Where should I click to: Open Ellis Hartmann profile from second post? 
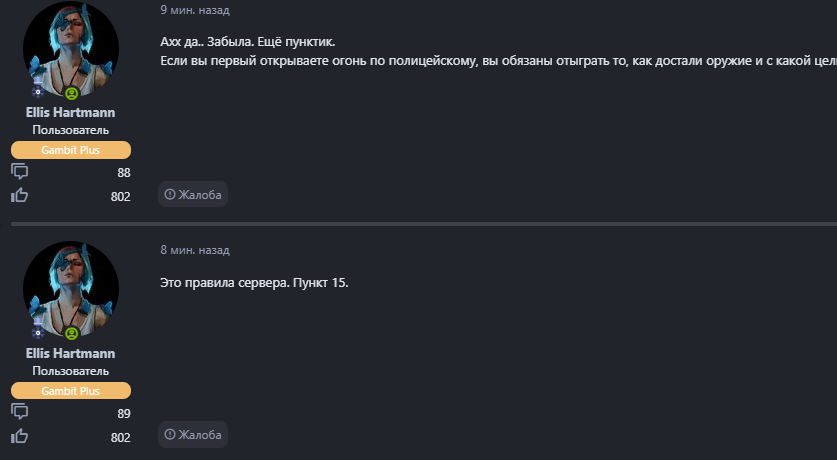click(71, 353)
